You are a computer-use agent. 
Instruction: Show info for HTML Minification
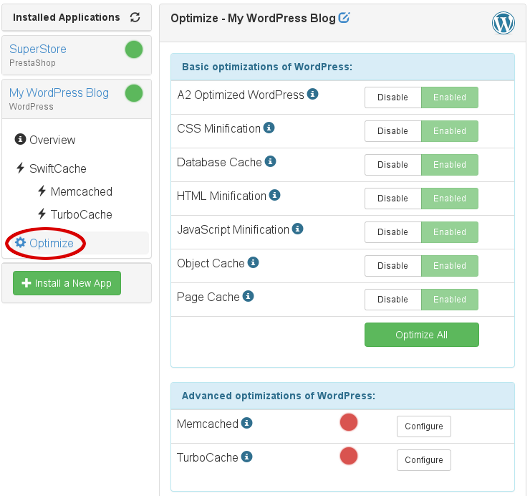pyautogui.click(x=274, y=195)
